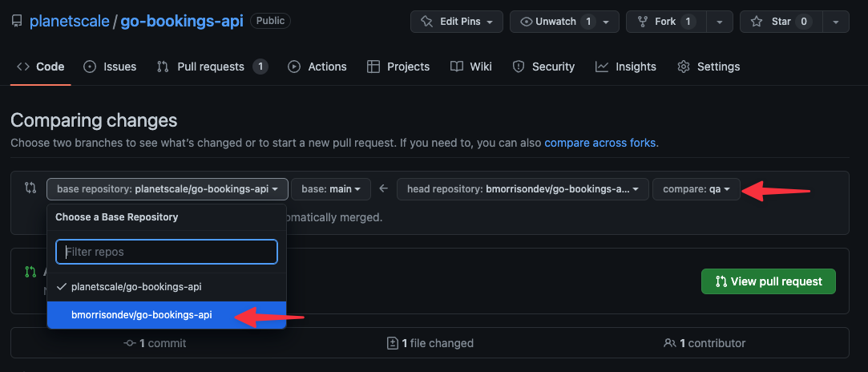The height and width of the screenshot is (372, 868).
Task: Open the Star lists dropdown arrow
Action: click(836, 22)
